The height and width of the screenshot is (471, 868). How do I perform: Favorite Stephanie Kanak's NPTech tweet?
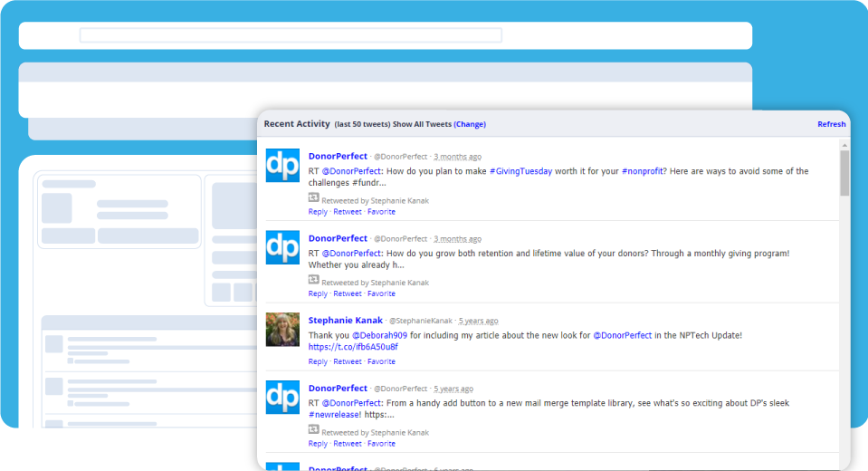(381, 361)
